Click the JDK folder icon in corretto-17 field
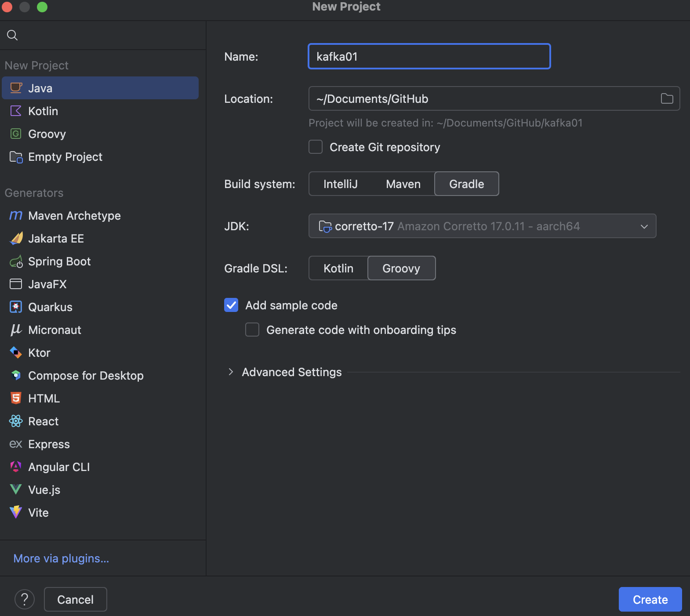The height and width of the screenshot is (616, 690). [325, 226]
